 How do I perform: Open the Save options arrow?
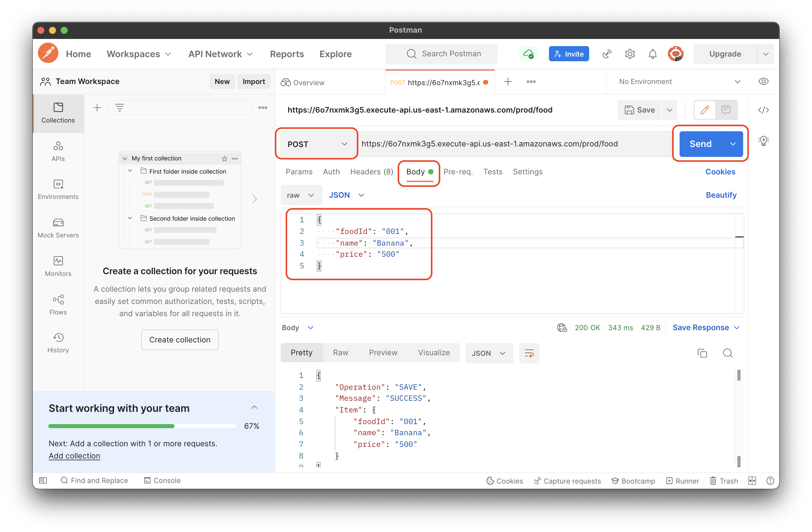(670, 110)
